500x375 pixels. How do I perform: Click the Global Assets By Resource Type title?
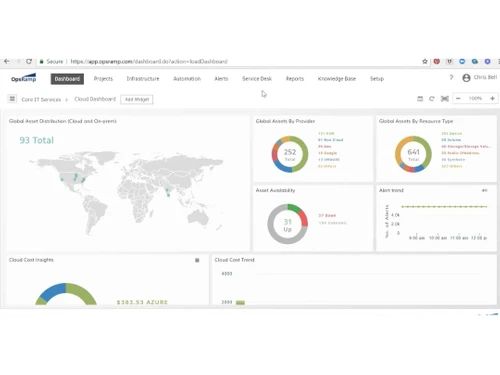click(416, 121)
